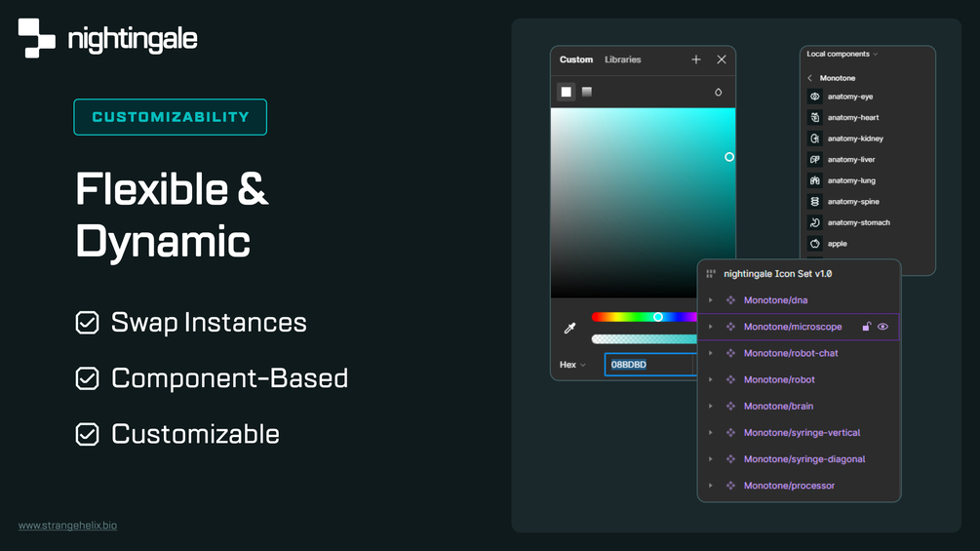Select the Monotone/robot-chat layer name
Viewport: 980px width, 551px height.
(x=791, y=354)
